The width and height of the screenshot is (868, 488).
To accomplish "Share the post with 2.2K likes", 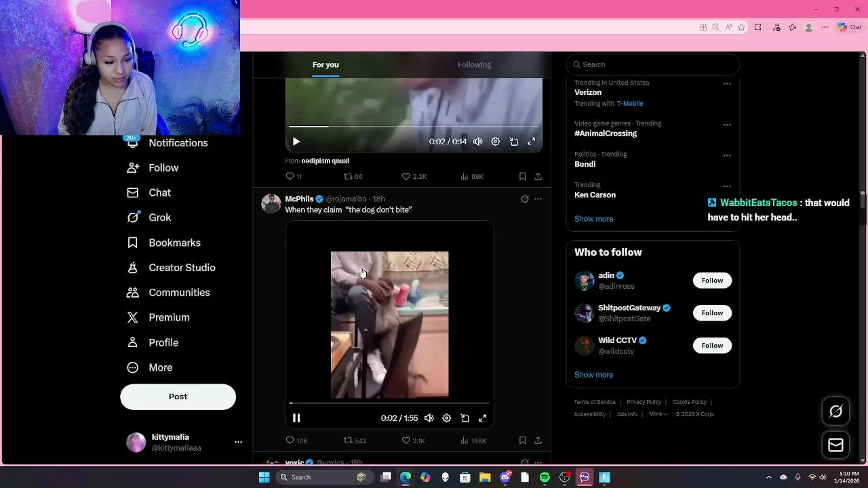I will point(538,176).
